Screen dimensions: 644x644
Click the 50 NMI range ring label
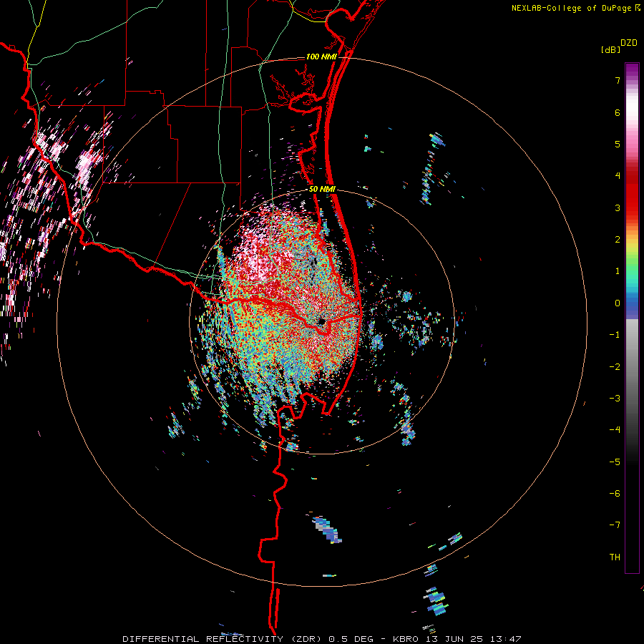(322, 190)
